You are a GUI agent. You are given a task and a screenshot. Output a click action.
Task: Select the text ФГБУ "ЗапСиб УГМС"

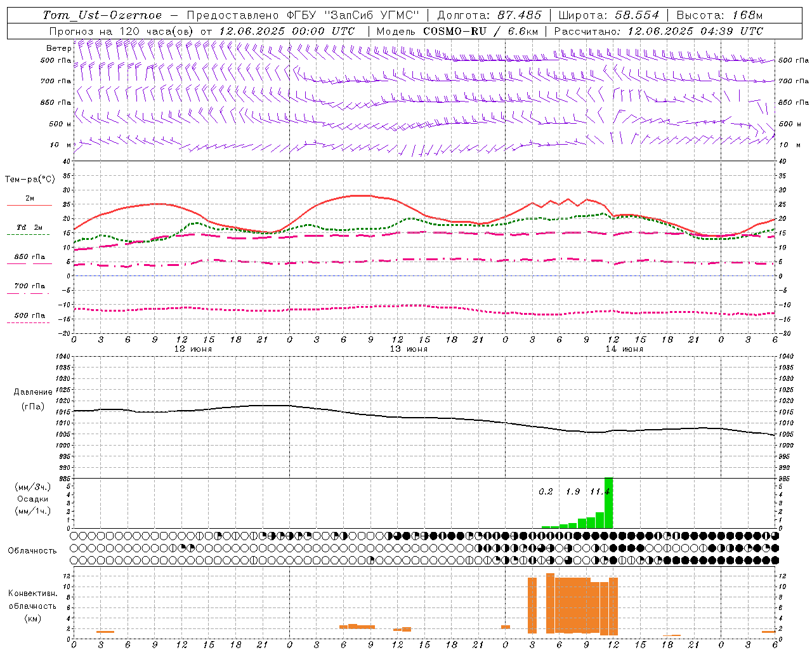[x=353, y=15]
